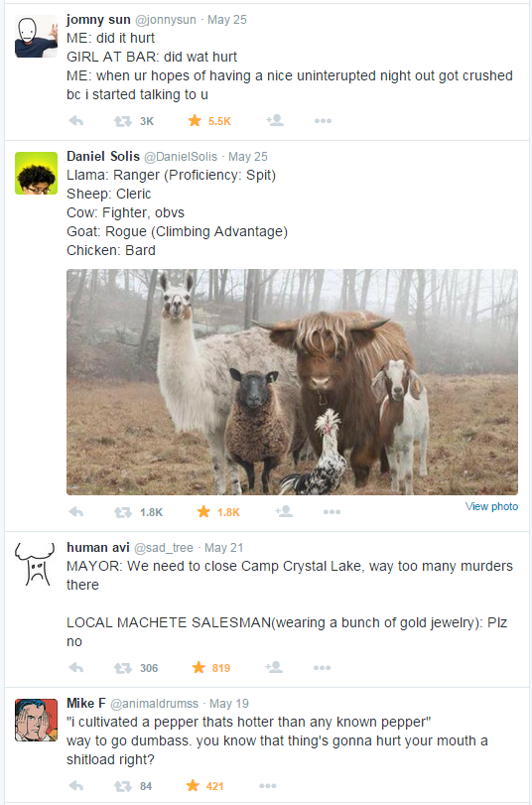532x805 pixels.
Task: Reply to jomny sun's tweet
Action: [x=76, y=121]
